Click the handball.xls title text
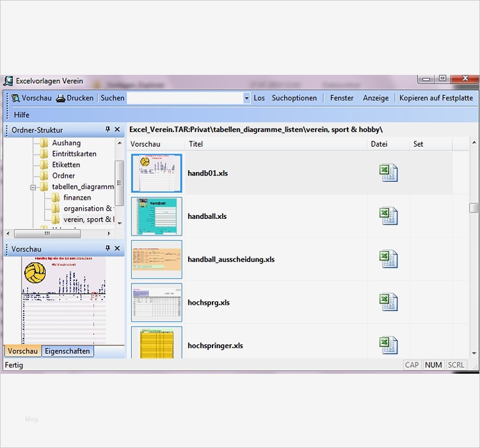 pyautogui.click(x=207, y=216)
